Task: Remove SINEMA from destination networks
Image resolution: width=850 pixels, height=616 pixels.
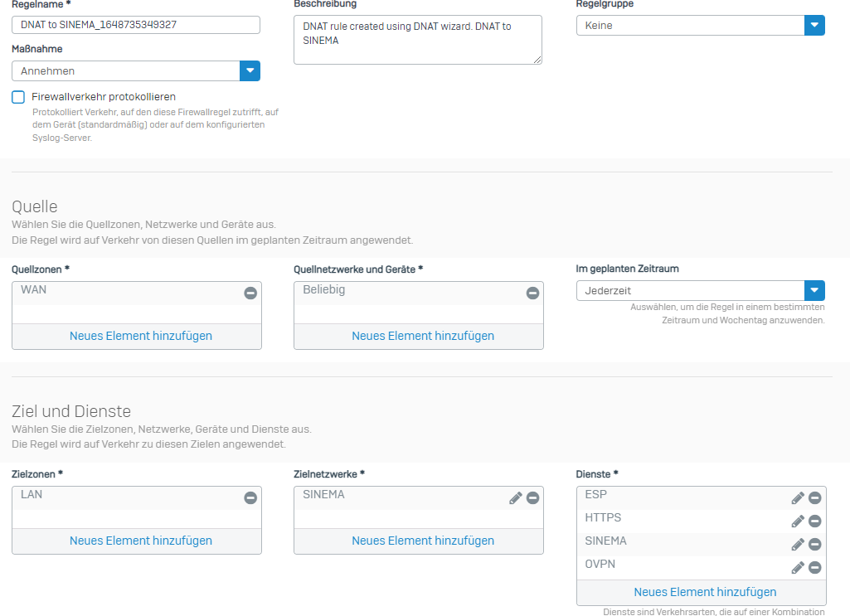Action: pyautogui.click(x=532, y=497)
